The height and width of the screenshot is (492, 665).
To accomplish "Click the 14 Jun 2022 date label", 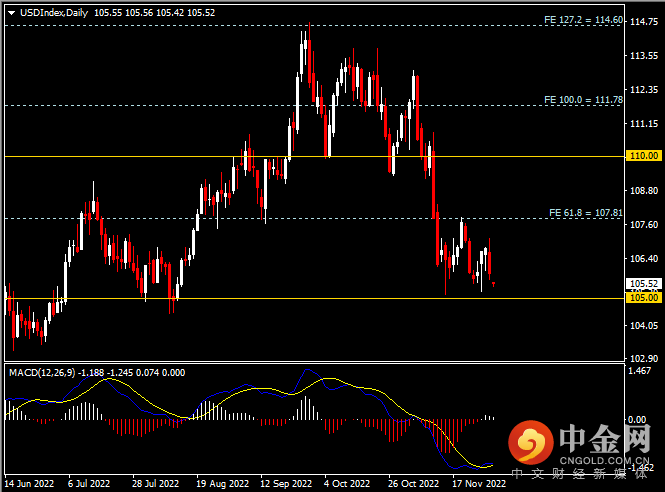I will click(27, 483).
